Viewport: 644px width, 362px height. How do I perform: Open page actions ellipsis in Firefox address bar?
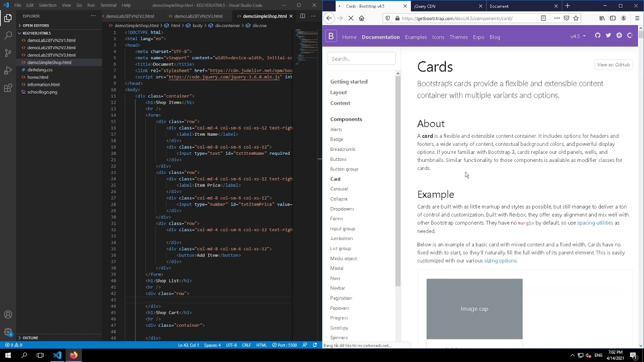click(x=556, y=18)
